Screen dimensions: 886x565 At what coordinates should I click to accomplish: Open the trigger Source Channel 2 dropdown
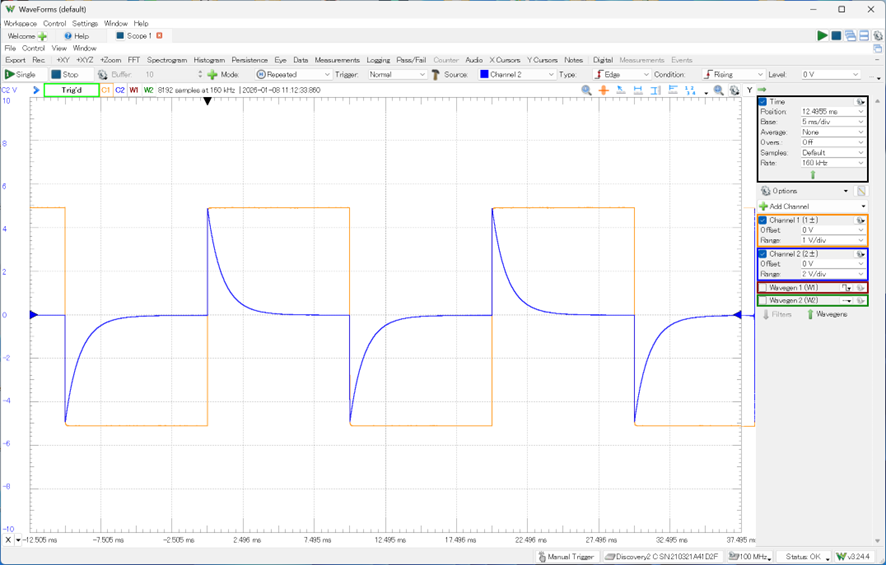(x=516, y=74)
